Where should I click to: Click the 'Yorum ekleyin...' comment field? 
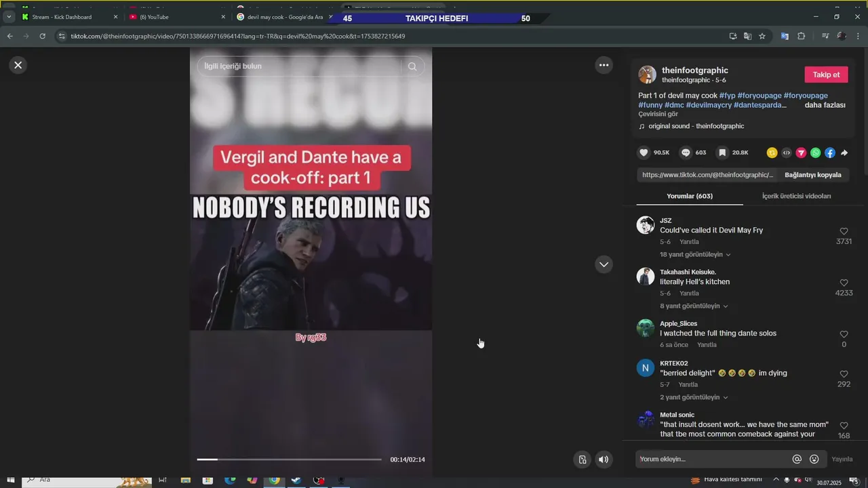[712, 459]
